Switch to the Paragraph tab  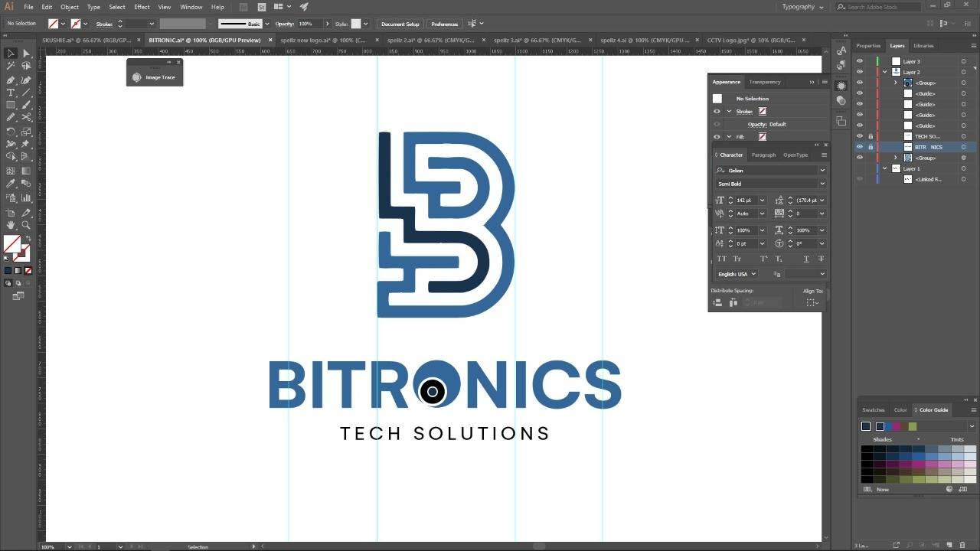click(763, 155)
